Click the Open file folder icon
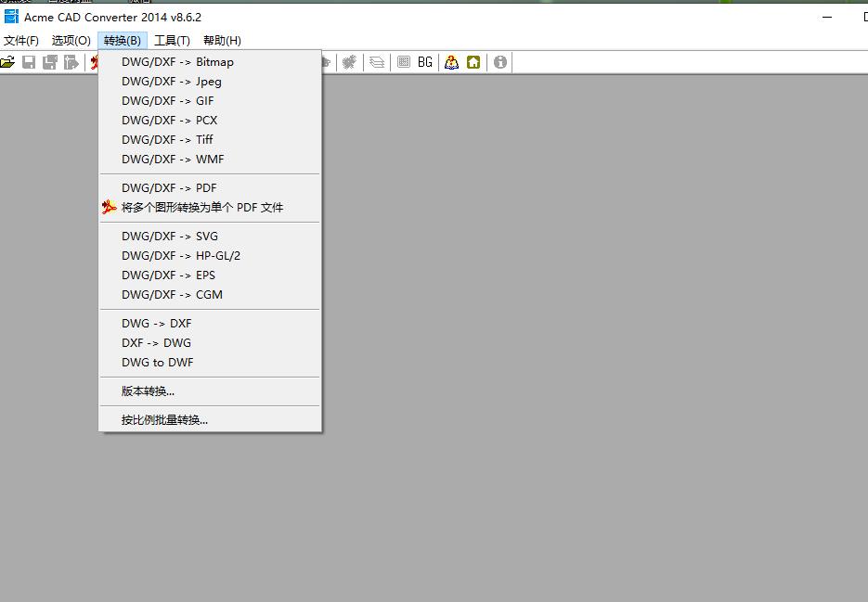This screenshot has width=868, height=602. click(x=7, y=62)
